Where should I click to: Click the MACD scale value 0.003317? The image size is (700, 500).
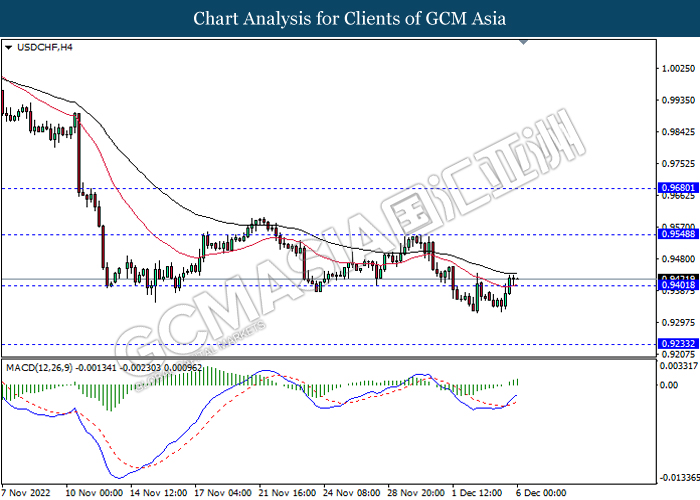679,366
